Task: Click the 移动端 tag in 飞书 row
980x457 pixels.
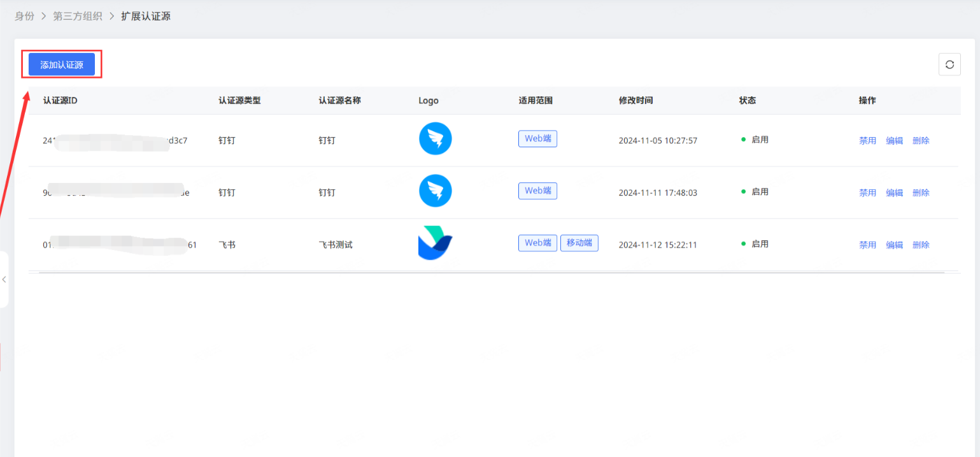Action: [579, 243]
